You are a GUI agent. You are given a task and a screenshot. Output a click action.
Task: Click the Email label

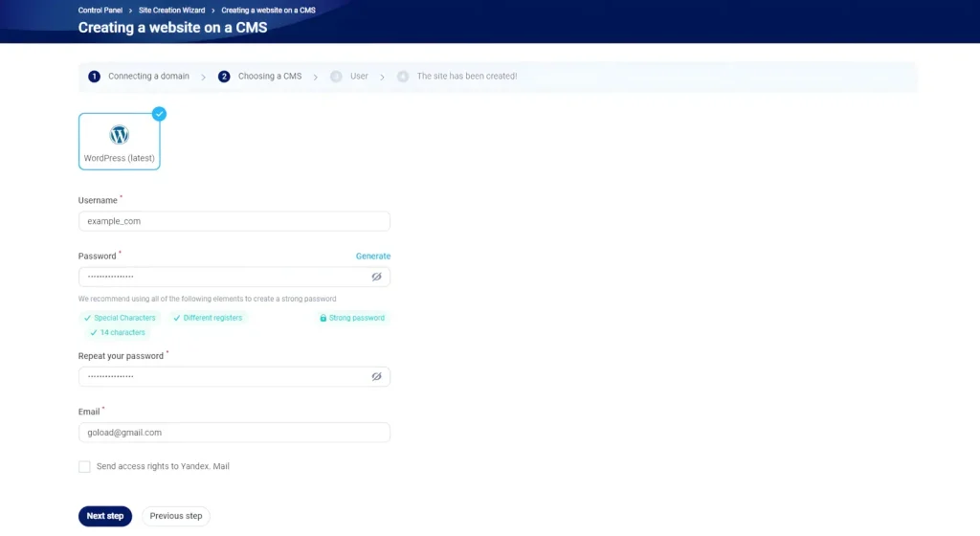(89, 412)
